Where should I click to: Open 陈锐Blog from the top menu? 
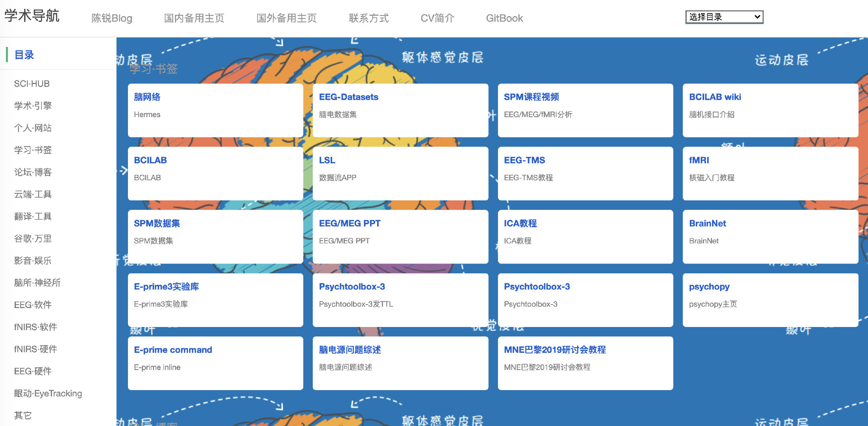click(112, 18)
